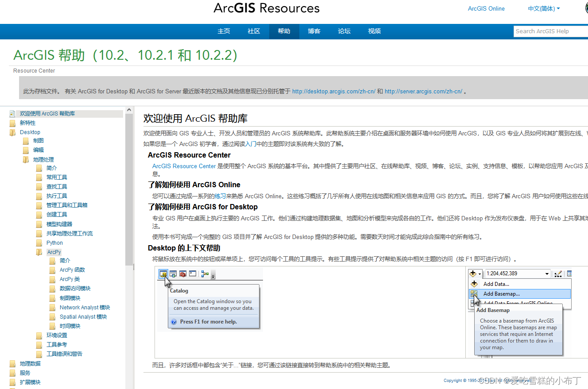This screenshot has width=588, height=389.
Task: Select the 帮助 navigation tab
Action: tap(284, 31)
